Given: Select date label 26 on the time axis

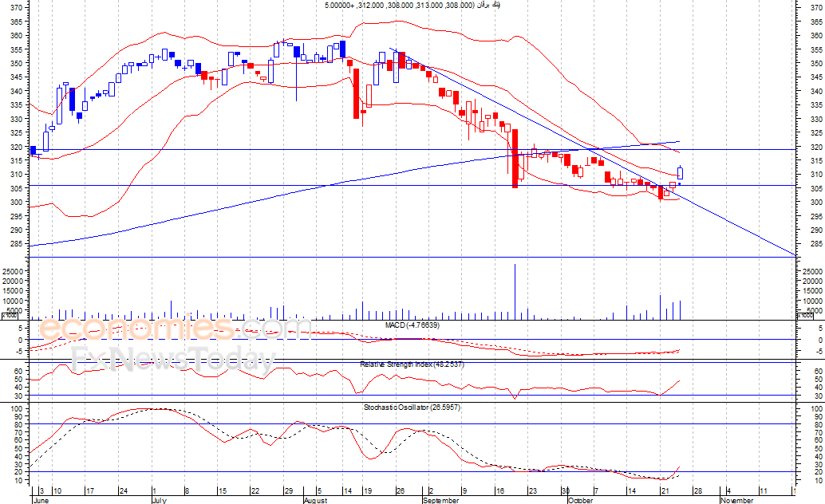Looking at the screenshot, I should coord(401,491).
